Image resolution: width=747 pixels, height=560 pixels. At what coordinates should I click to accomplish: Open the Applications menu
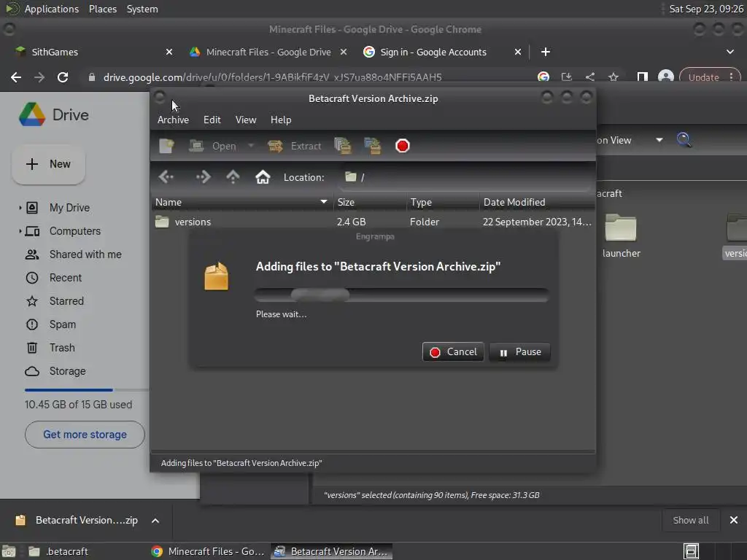pos(52,9)
